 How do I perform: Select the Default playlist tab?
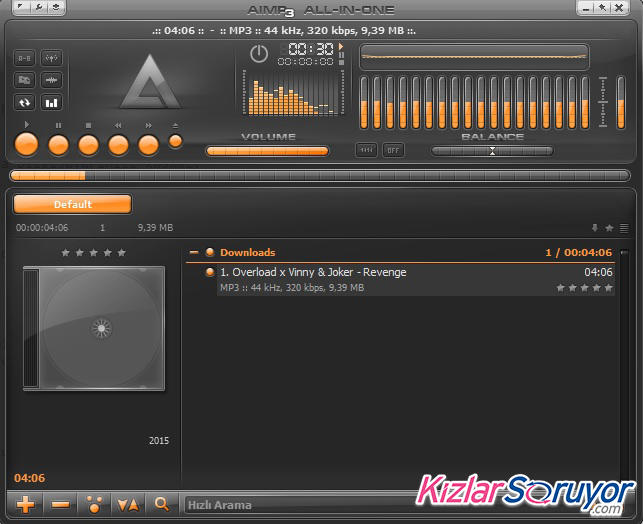pyautogui.click(x=73, y=204)
